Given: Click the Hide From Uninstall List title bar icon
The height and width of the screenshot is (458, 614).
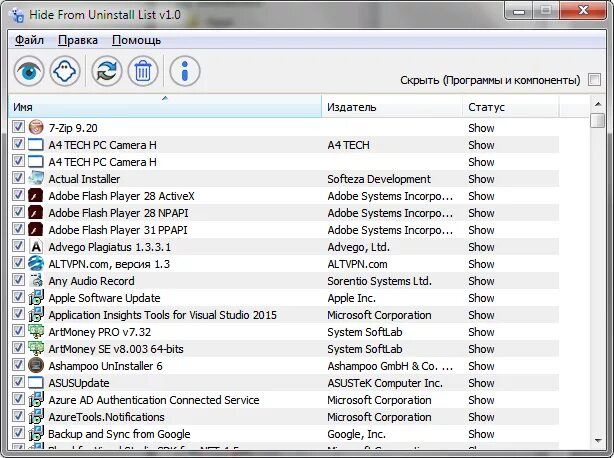Looking at the screenshot, I should 16,15.
